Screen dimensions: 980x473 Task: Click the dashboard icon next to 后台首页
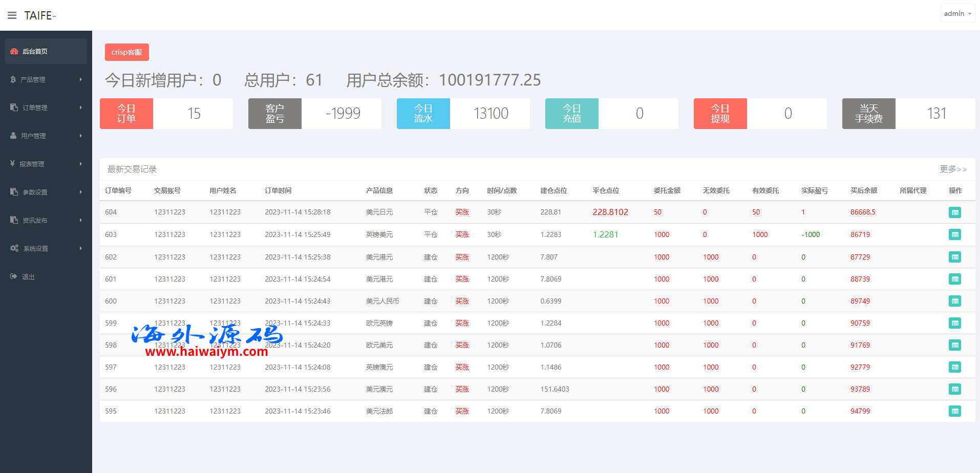[14, 51]
